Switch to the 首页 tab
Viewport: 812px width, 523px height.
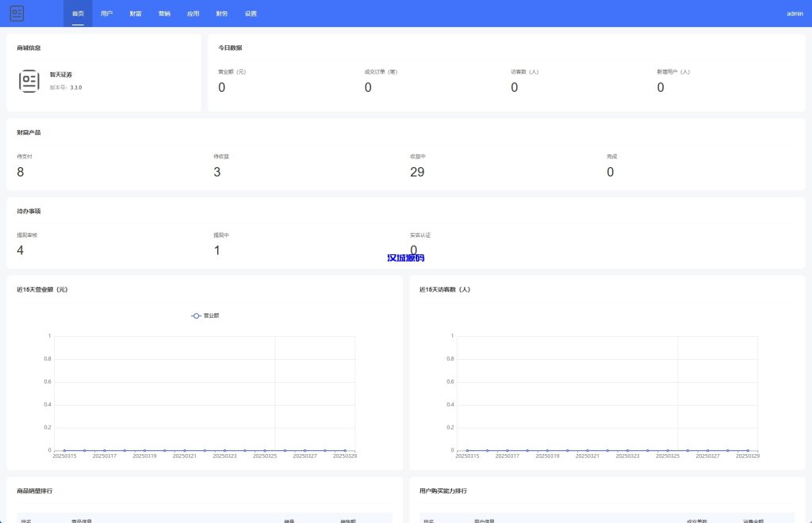pos(78,13)
